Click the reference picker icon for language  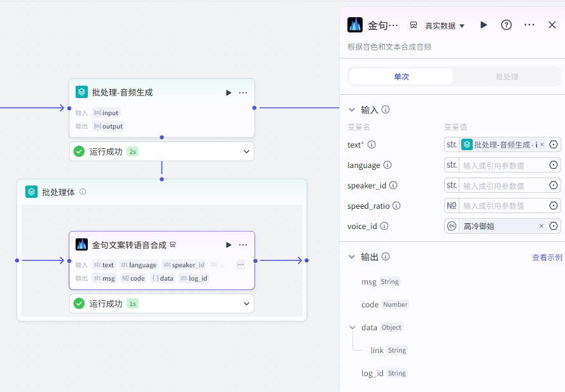(x=554, y=165)
